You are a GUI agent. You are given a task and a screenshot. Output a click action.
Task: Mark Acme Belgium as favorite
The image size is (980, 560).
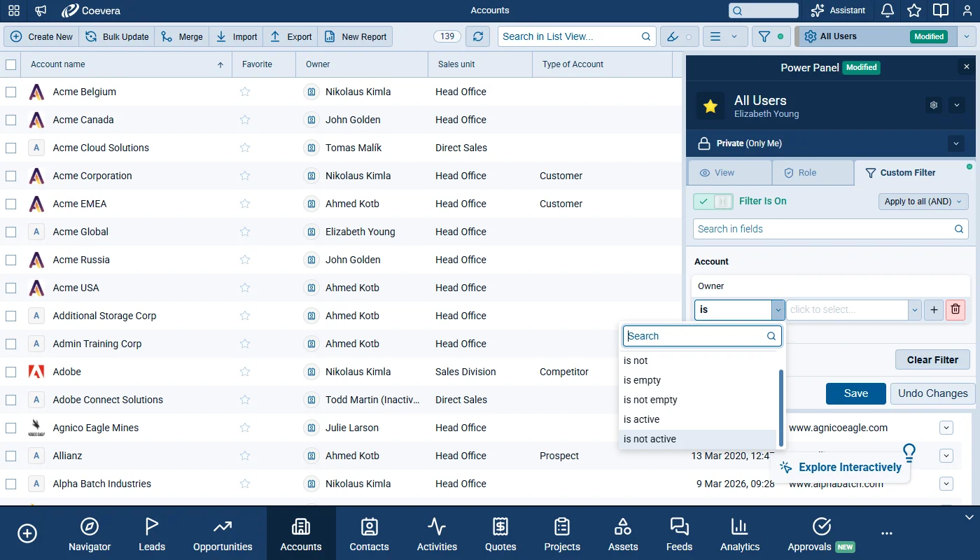tap(245, 92)
